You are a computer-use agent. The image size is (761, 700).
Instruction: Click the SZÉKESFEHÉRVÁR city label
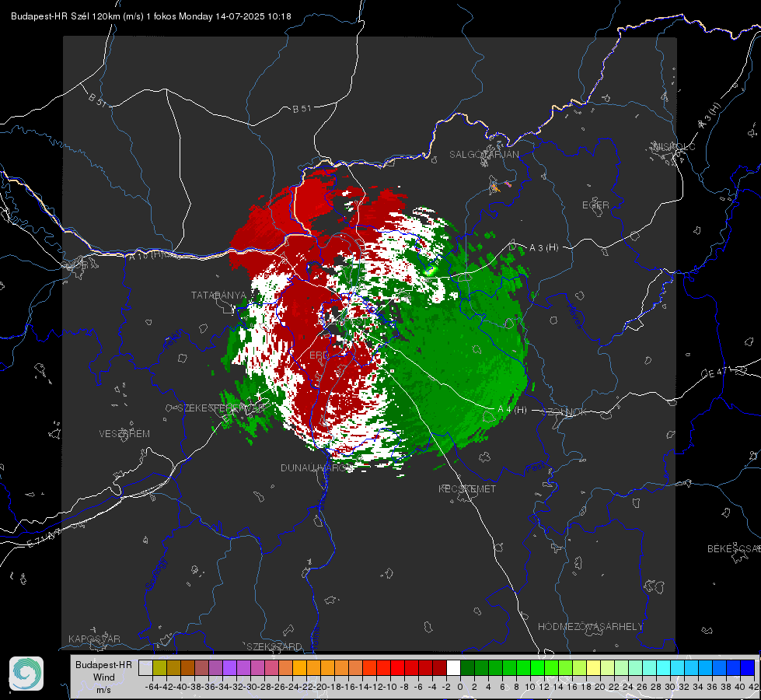point(223,408)
